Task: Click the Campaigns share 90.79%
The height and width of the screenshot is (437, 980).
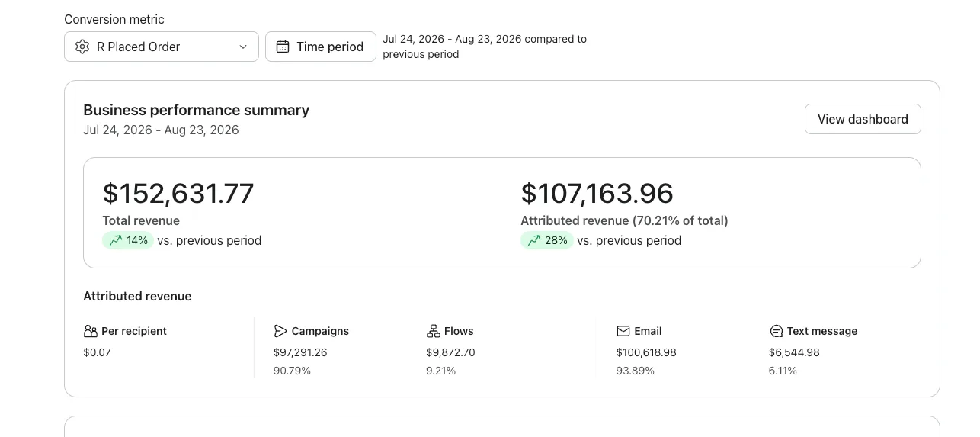Action: pyautogui.click(x=292, y=371)
